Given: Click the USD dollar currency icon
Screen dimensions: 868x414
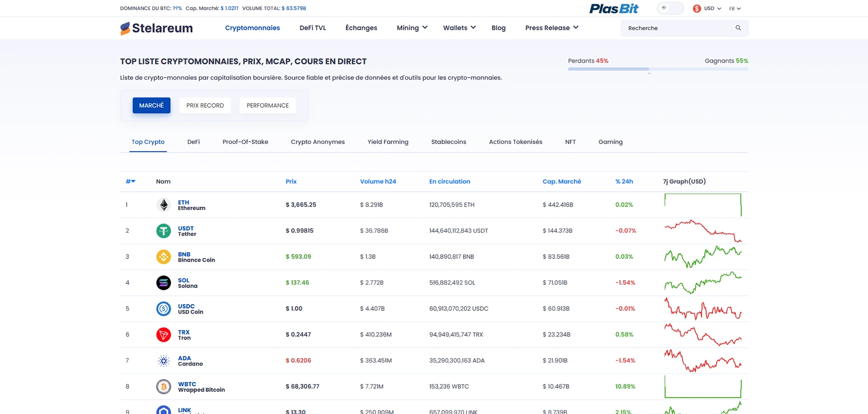Looking at the screenshot, I should point(697,8).
